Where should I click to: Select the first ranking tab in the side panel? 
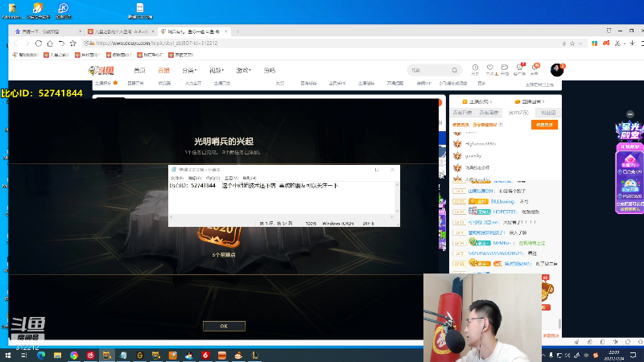462,113
